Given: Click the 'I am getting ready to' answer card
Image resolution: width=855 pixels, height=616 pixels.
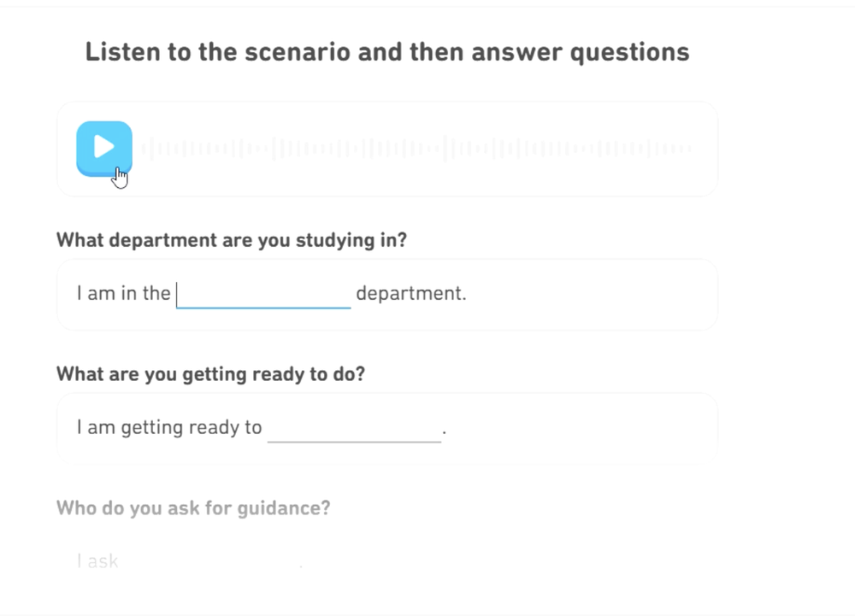Looking at the screenshot, I should pos(386,427).
